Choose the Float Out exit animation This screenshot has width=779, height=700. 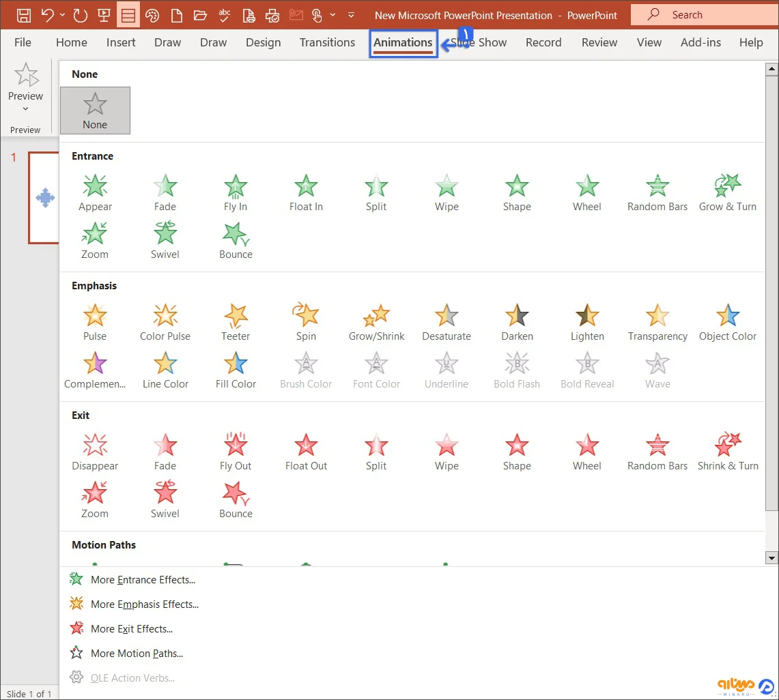(x=306, y=452)
